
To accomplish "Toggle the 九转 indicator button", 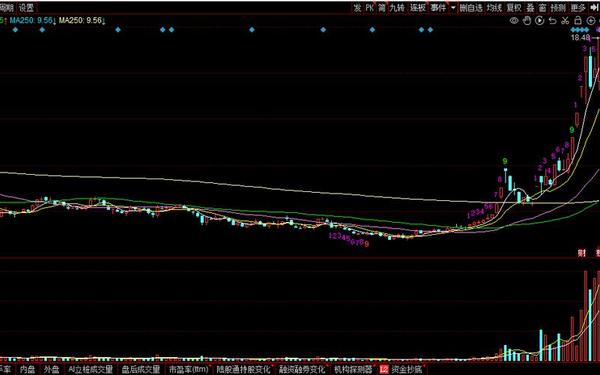I will pos(397,8).
